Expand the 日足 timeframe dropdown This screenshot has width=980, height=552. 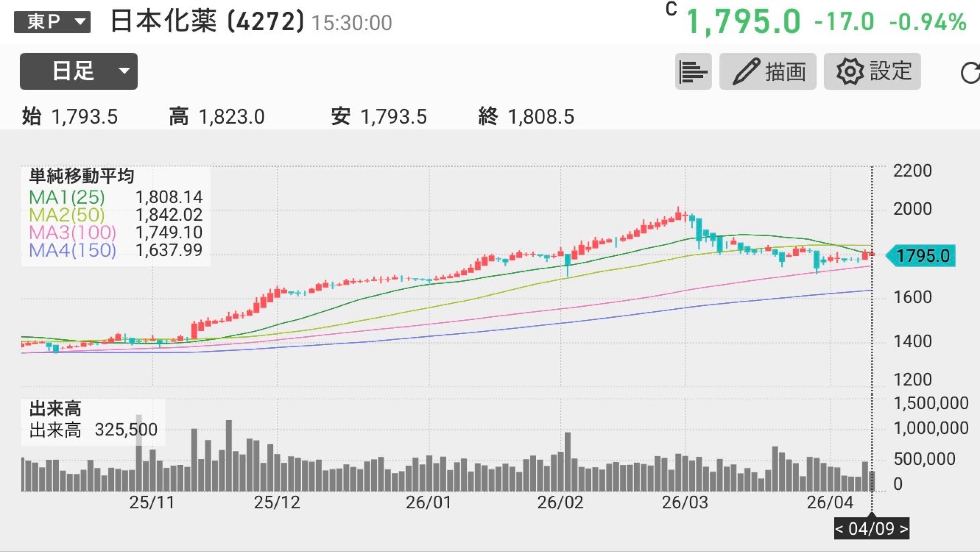tap(78, 71)
